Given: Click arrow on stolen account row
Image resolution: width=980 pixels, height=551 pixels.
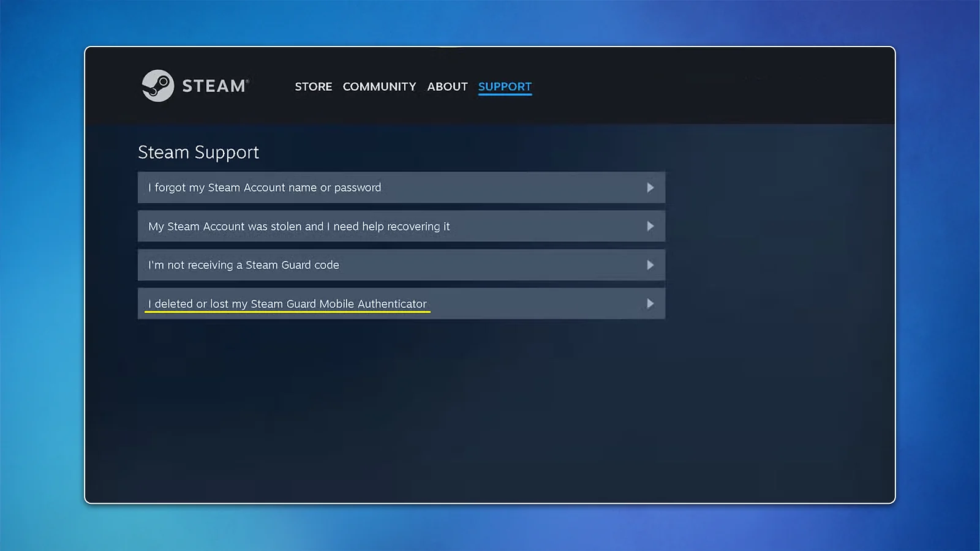Looking at the screenshot, I should tap(650, 226).
